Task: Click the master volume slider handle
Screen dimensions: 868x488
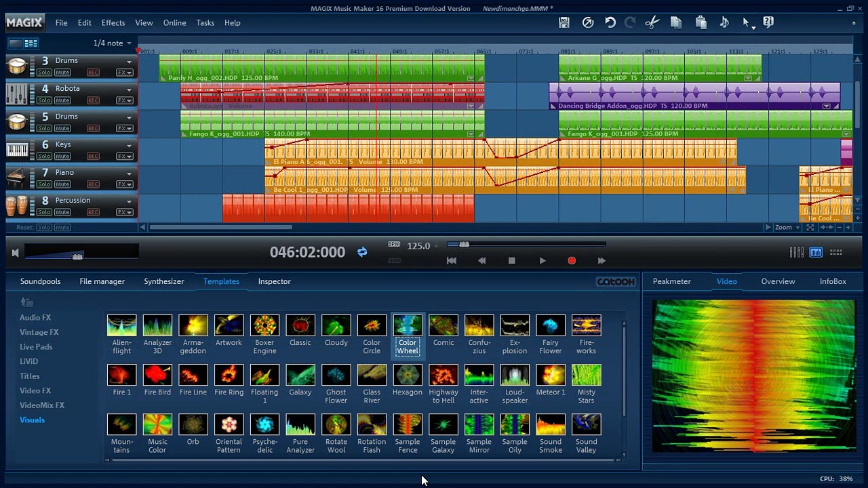Action: [x=77, y=256]
